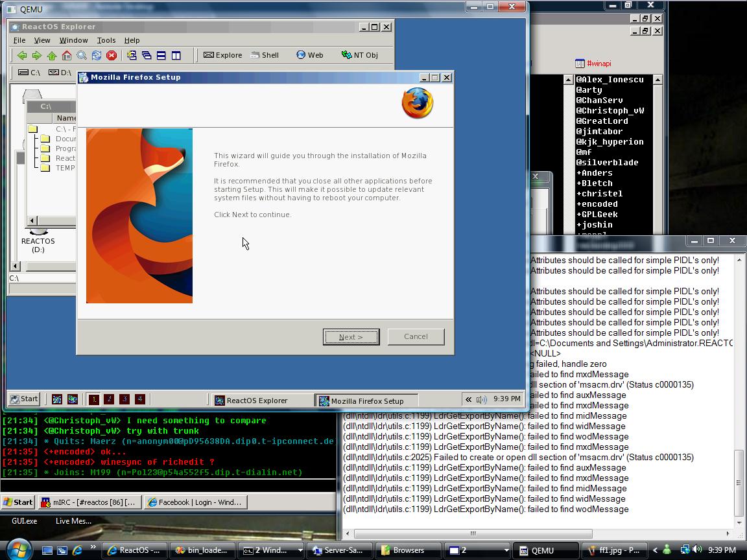
Task: Switch to virtual desktop 1
Action: 94,399
